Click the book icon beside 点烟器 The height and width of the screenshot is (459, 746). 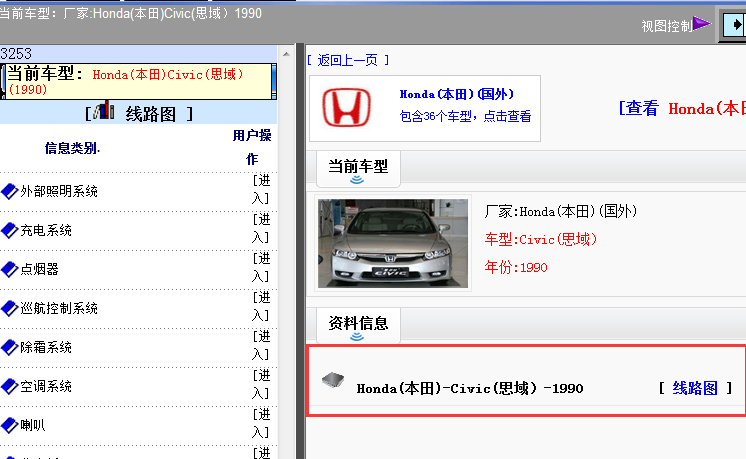tap(10, 269)
